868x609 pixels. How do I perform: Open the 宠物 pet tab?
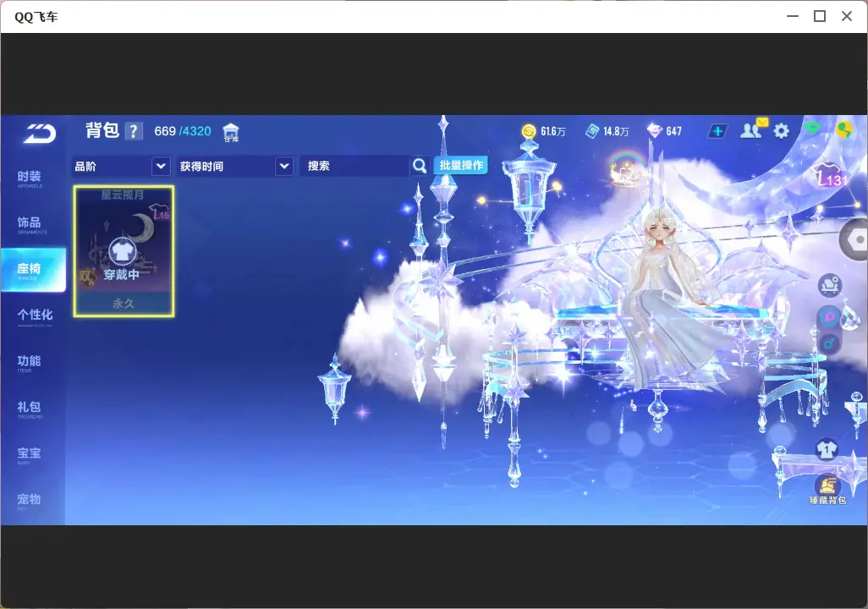pyautogui.click(x=30, y=501)
